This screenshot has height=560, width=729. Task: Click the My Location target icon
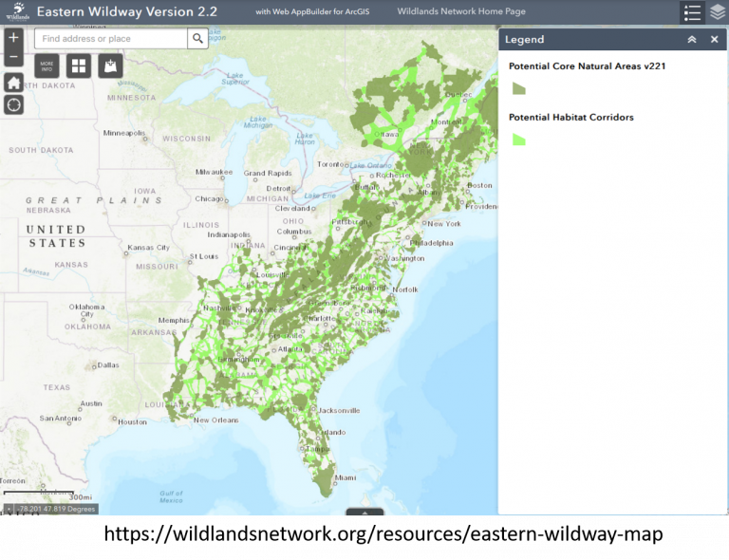point(13,105)
